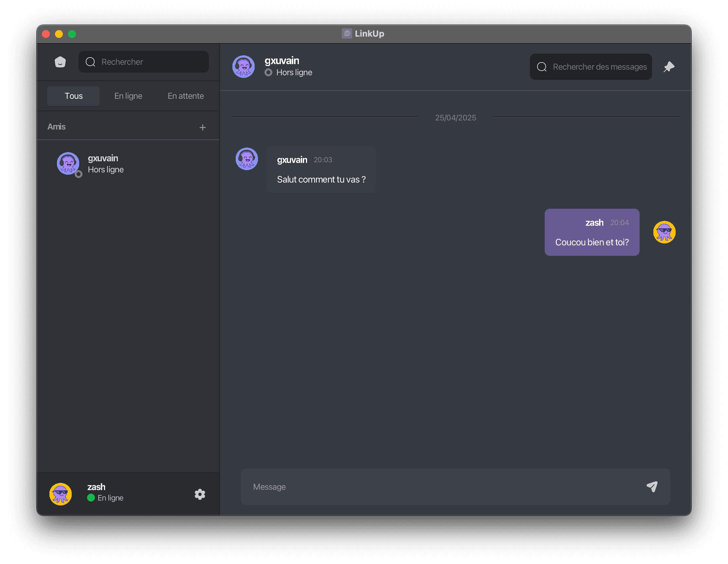Viewport: 728px width, 564px height.
Task: Click the home icon in the sidebar
Action: coord(60,62)
